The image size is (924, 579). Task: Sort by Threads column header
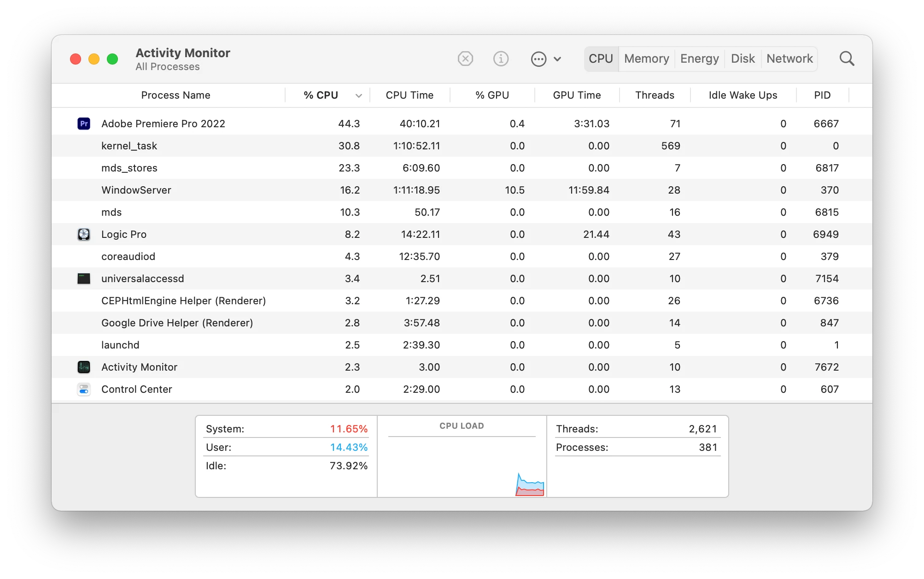(x=655, y=95)
